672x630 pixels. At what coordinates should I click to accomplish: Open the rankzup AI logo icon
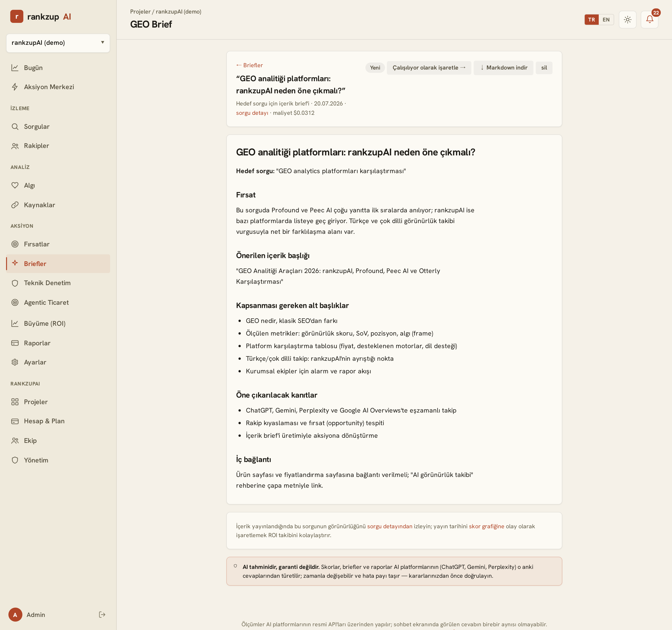point(17,17)
